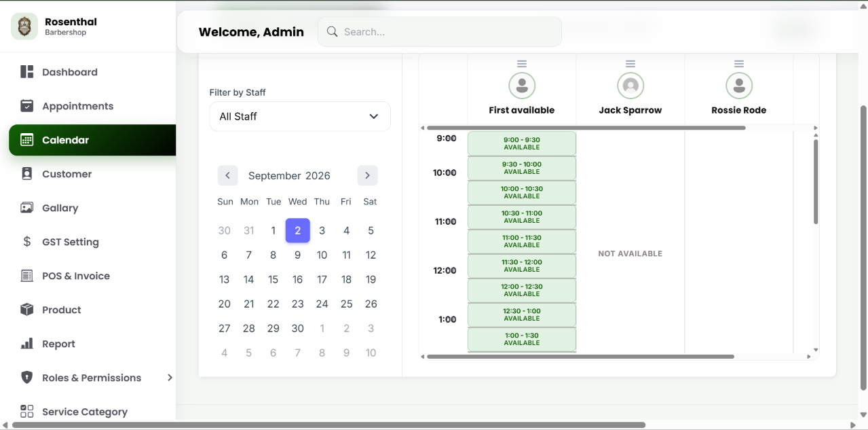Image resolution: width=868 pixels, height=430 pixels.
Task: Expand the Roles & Permissions submenu arrow
Action: click(170, 378)
